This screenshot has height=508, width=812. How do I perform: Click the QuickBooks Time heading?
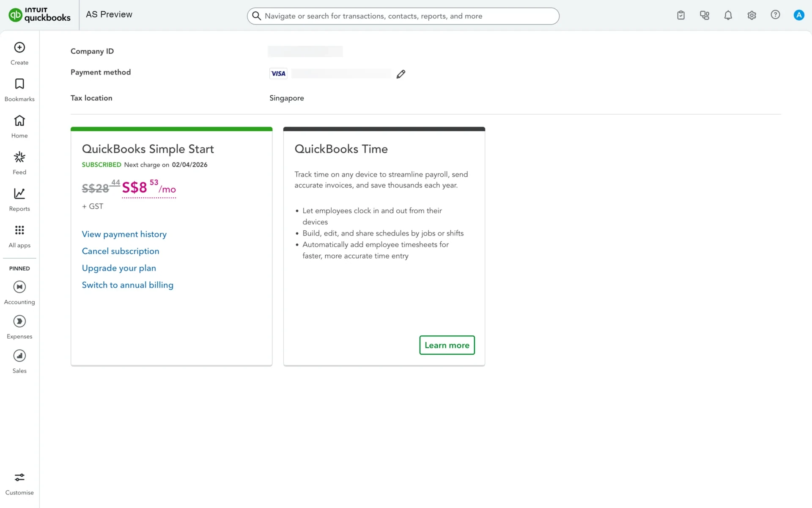click(341, 149)
